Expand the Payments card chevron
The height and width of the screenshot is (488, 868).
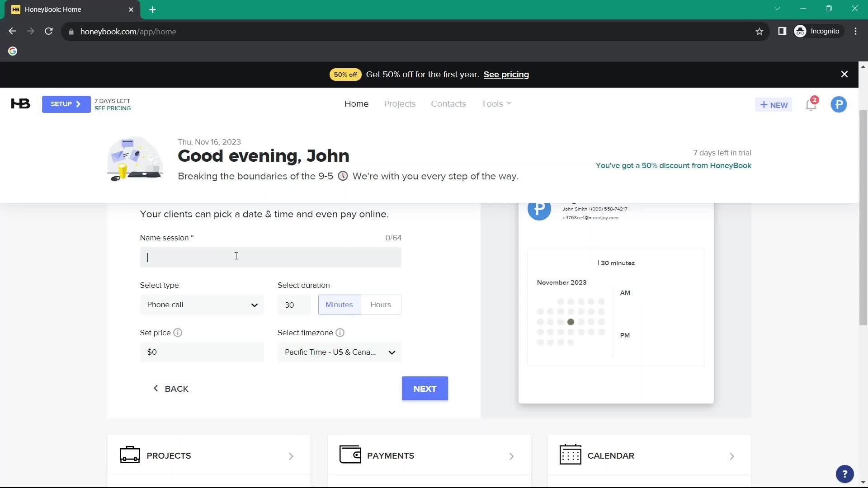511,456
